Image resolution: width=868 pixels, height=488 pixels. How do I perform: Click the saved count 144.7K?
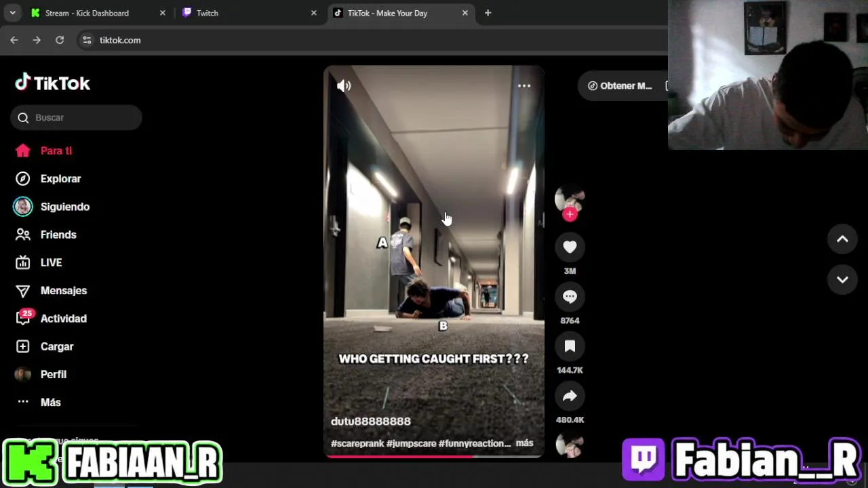tap(570, 370)
